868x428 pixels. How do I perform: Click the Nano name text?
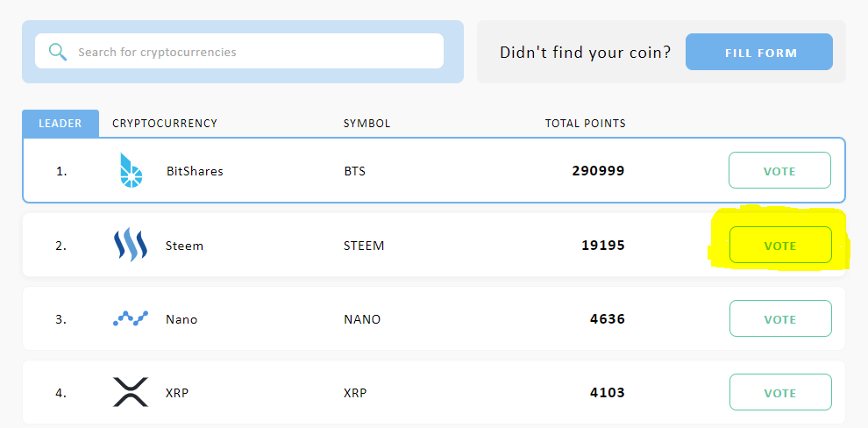pyautogui.click(x=181, y=319)
